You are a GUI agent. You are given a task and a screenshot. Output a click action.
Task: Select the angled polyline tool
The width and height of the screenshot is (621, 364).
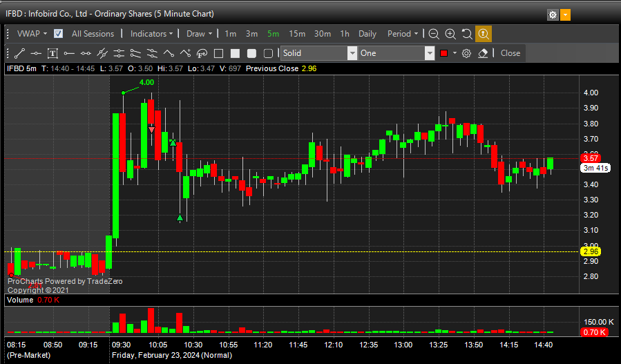(x=169, y=53)
